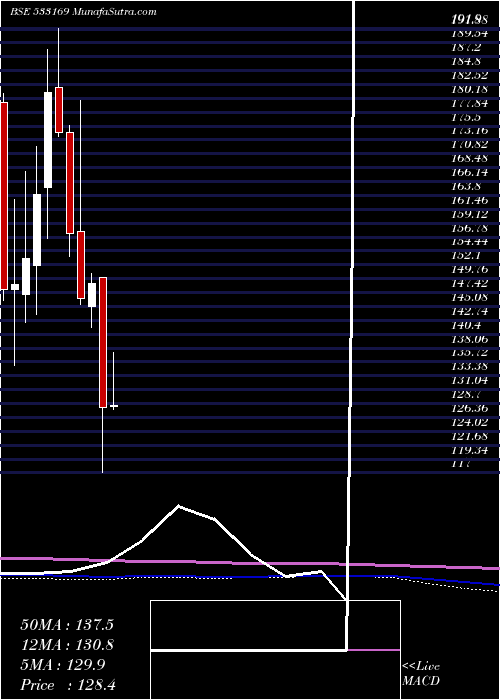Select the 142.74 price axis label

pyautogui.click(x=469, y=311)
